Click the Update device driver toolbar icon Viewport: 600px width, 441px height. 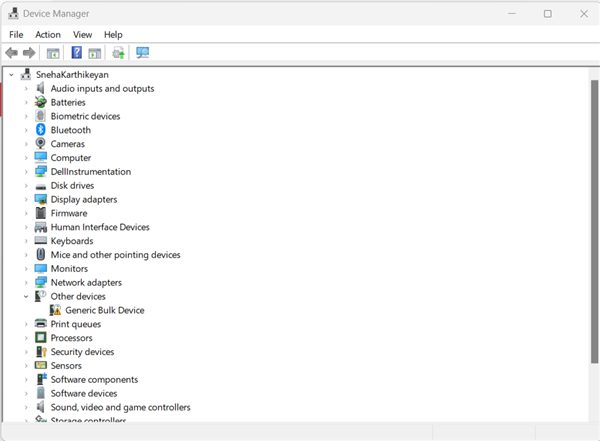click(x=119, y=53)
